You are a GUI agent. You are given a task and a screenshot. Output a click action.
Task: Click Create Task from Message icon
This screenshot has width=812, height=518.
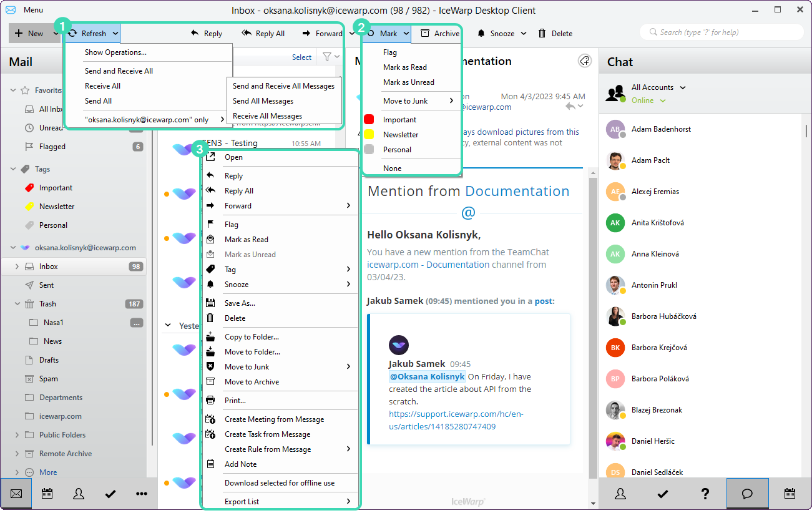(210, 434)
